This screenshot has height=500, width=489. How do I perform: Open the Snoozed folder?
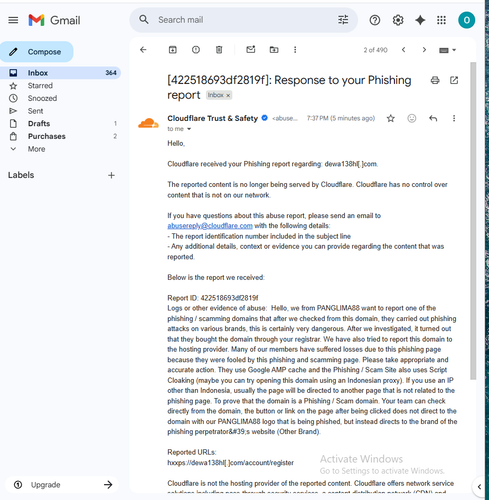[42, 98]
